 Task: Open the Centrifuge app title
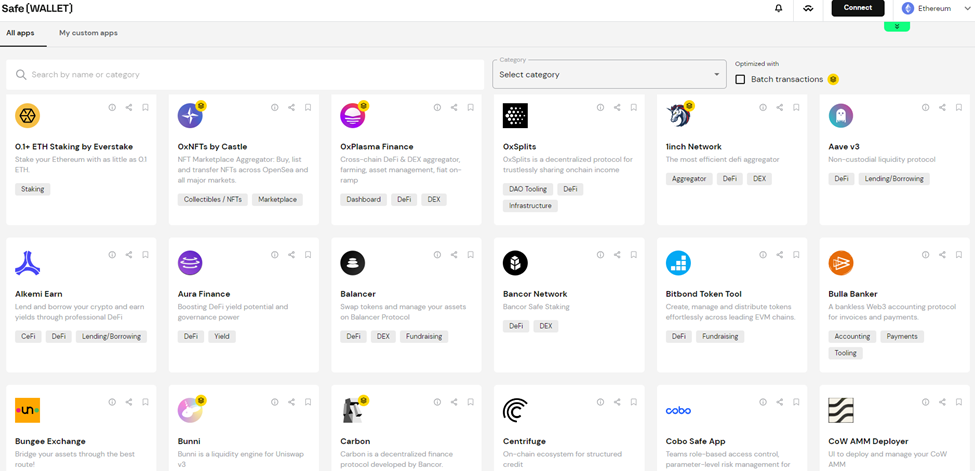[524, 441]
